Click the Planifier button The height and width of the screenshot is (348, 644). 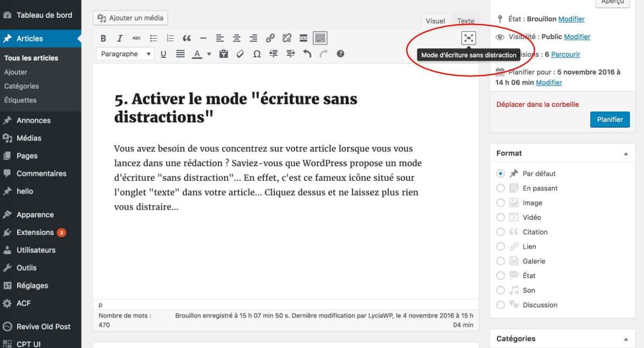coord(610,119)
